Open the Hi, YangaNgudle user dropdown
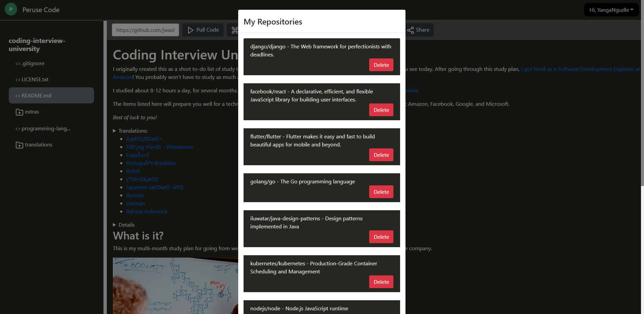The width and height of the screenshot is (644, 314). click(x=611, y=10)
